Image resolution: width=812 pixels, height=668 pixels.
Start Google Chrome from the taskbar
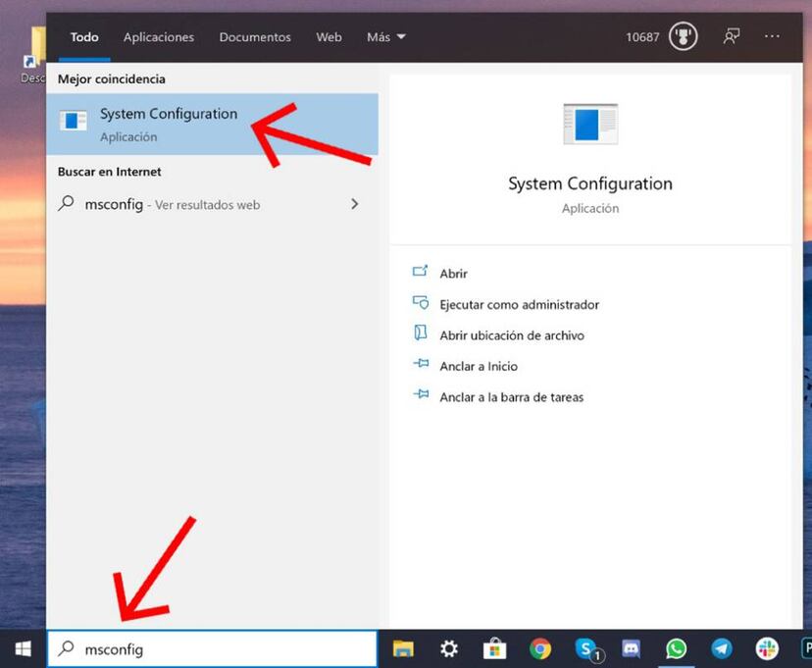(x=540, y=648)
